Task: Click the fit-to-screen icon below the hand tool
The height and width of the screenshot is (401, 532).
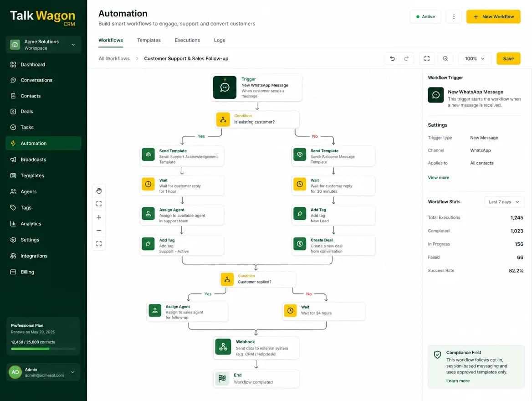Action: (x=99, y=204)
